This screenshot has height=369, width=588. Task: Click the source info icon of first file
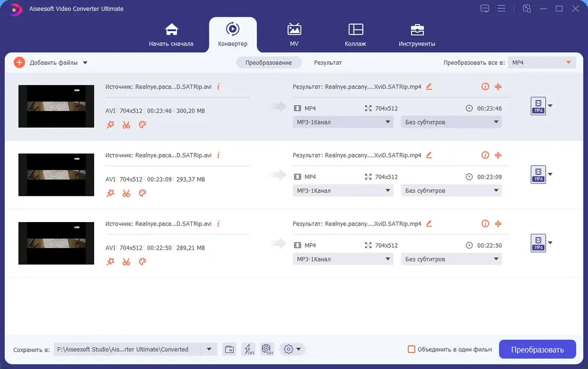click(x=218, y=86)
